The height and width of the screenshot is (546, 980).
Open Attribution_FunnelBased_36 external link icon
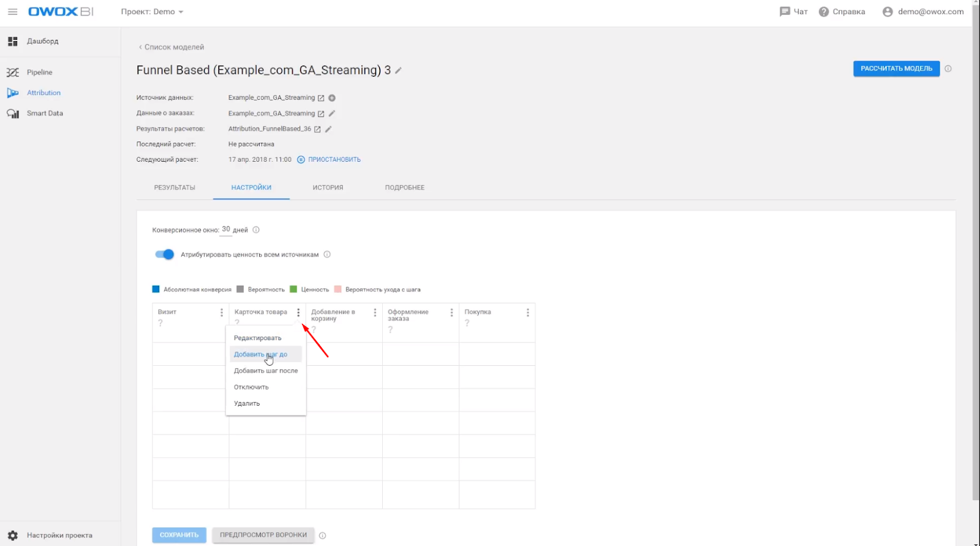pyautogui.click(x=317, y=129)
